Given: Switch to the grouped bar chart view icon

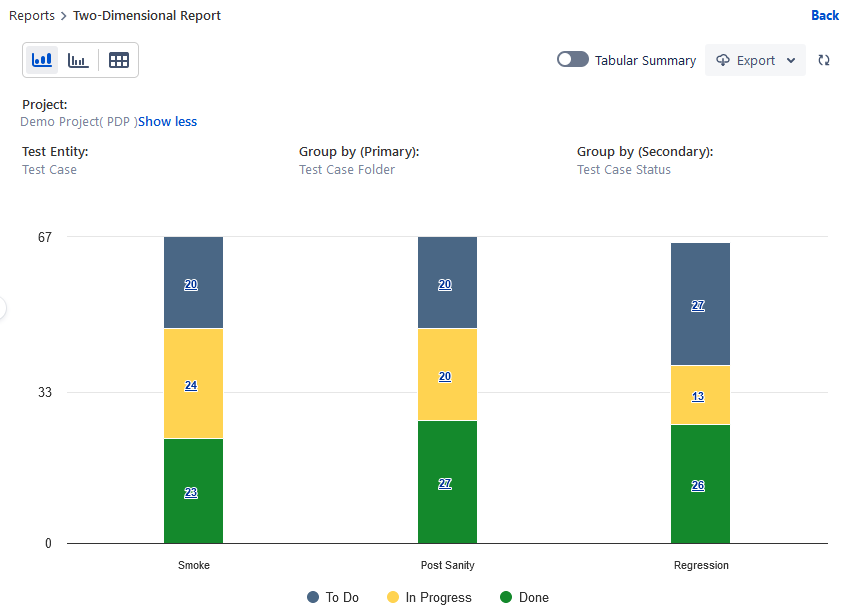Looking at the screenshot, I should pos(78,60).
